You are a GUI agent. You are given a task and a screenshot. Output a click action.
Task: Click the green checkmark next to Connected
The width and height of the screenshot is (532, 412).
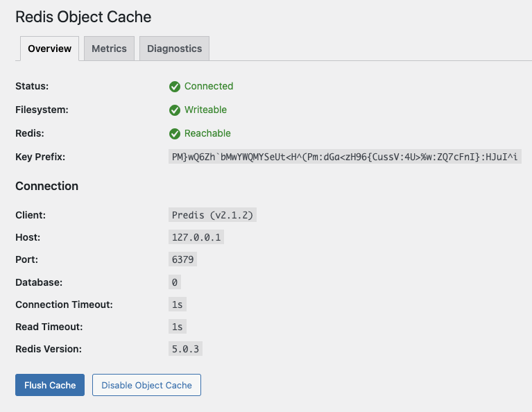(175, 87)
